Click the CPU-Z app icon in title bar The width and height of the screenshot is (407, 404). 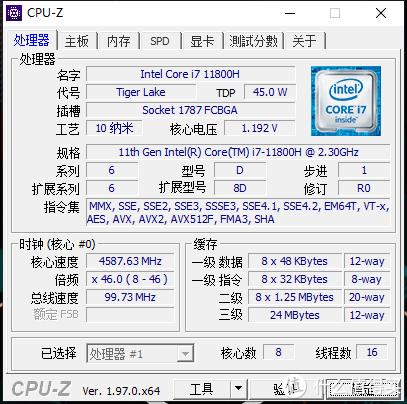pos(14,13)
